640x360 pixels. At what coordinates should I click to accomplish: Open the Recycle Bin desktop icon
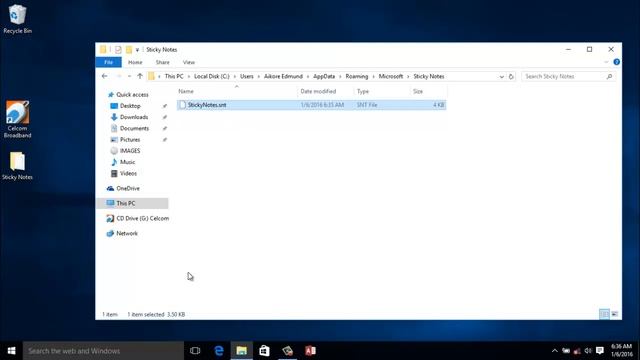point(17,19)
